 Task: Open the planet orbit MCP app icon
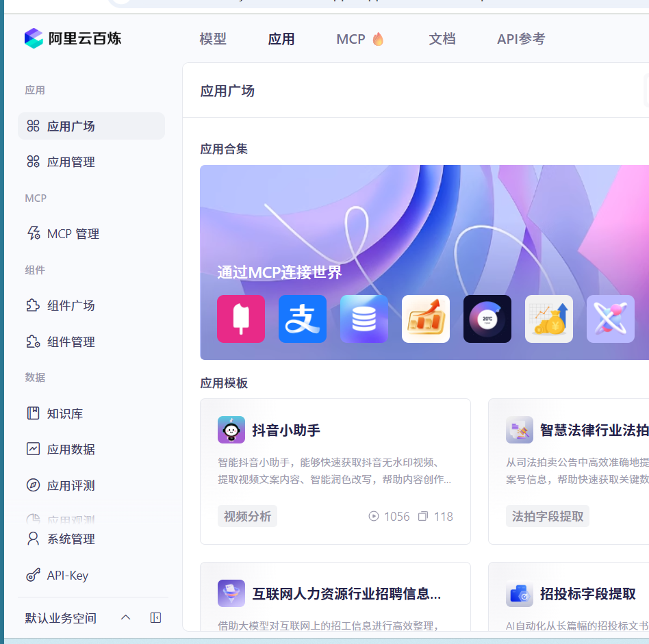pos(611,319)
